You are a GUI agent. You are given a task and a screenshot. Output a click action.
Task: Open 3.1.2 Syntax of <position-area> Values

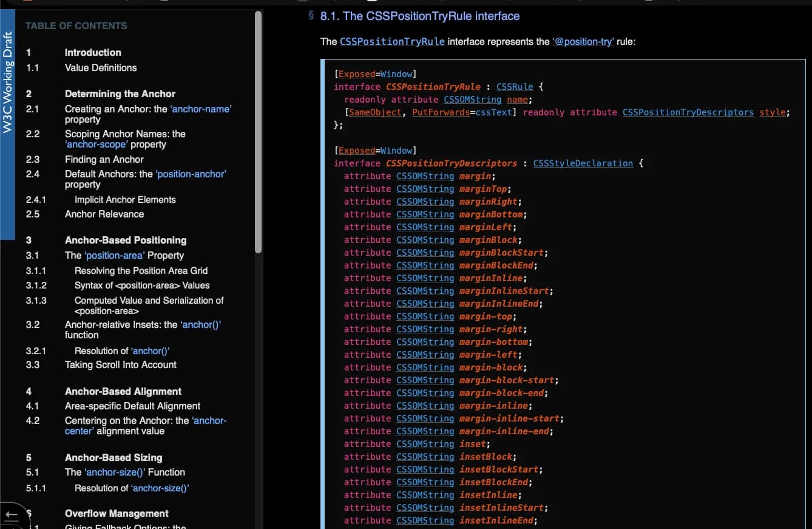click(x=142, y=285)
